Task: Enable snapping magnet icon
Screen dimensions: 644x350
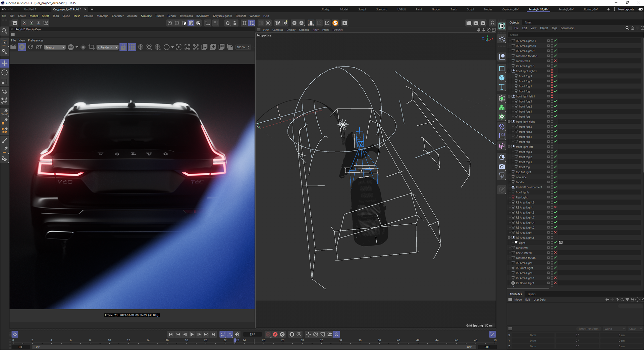Action: 228,23
